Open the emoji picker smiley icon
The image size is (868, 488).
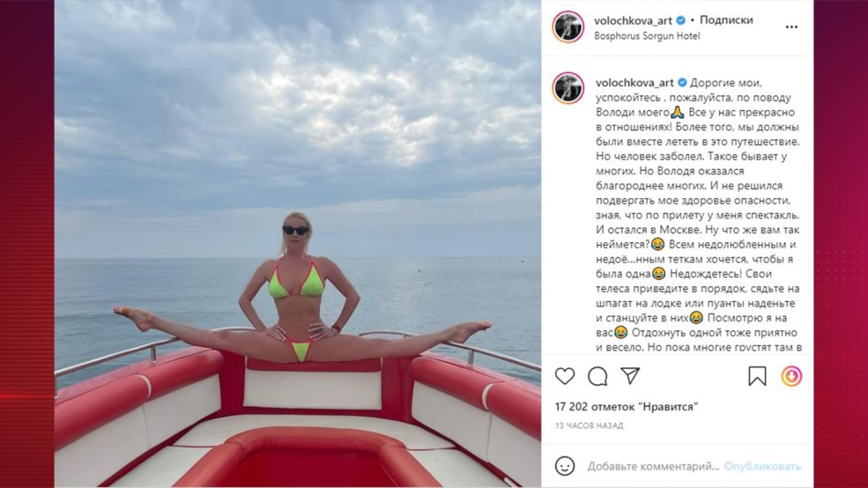coord(565,466)
